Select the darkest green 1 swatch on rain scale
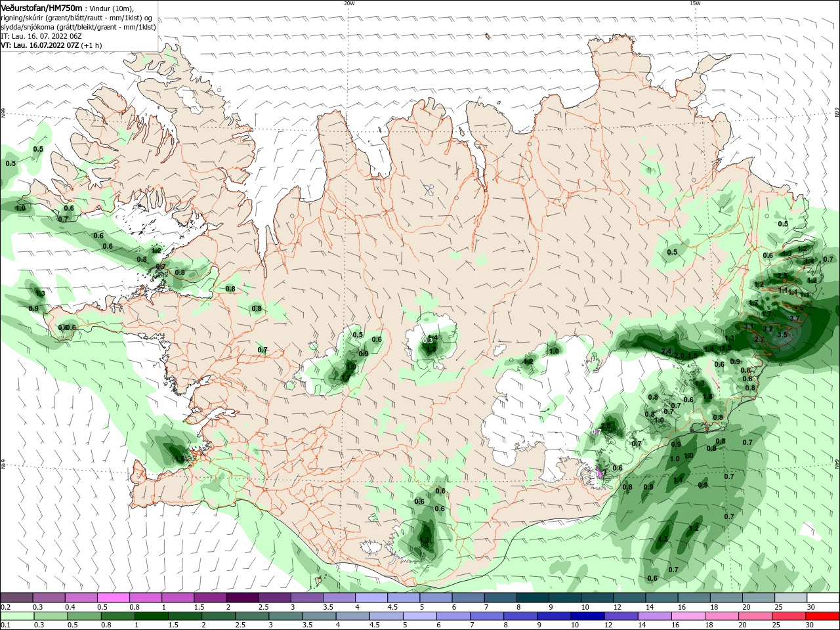 click(x=152, y=616)
